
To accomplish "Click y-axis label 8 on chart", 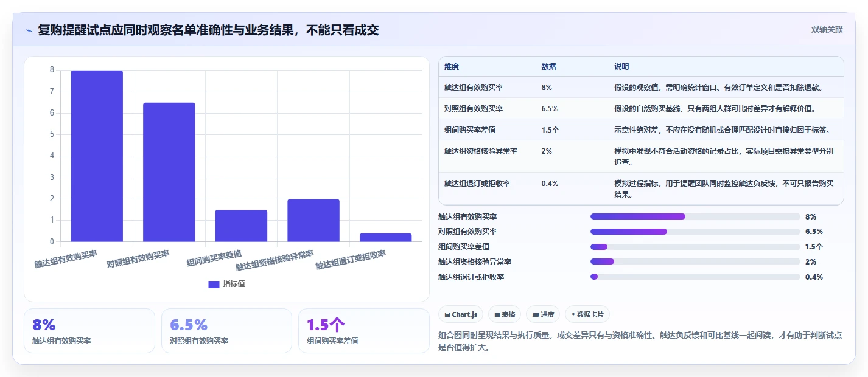I will point(52,70).
